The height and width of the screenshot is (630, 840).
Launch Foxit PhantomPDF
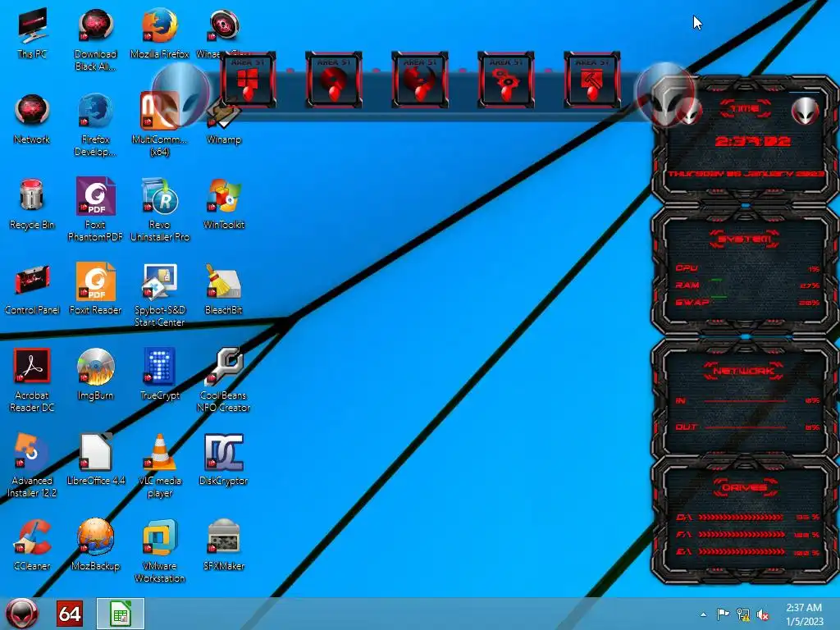click(95, 209)
